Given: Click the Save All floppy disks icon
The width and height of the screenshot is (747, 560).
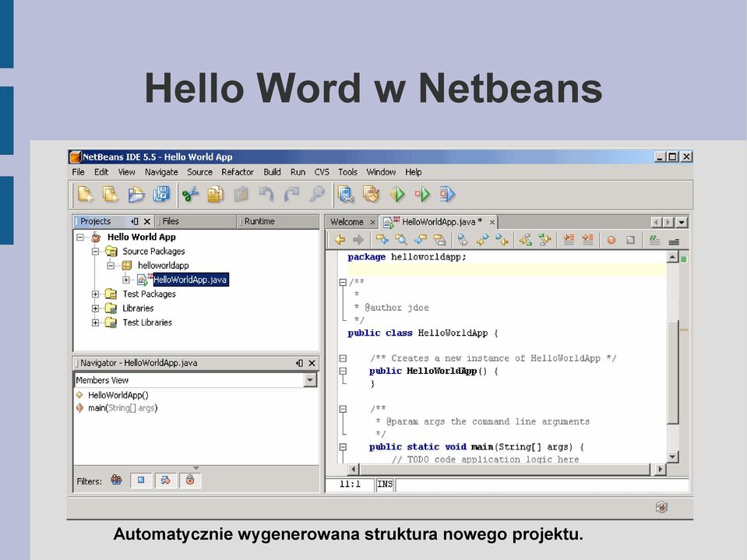Looking at the screenshot, I should coord(161,194).
